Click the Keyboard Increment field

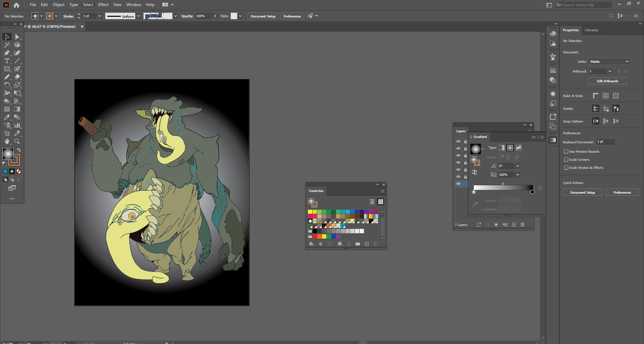point(605,142)
